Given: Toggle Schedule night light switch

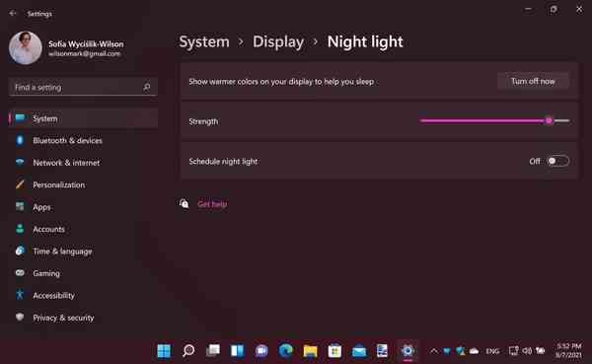Looking at the screenshot, I should 557,161.
